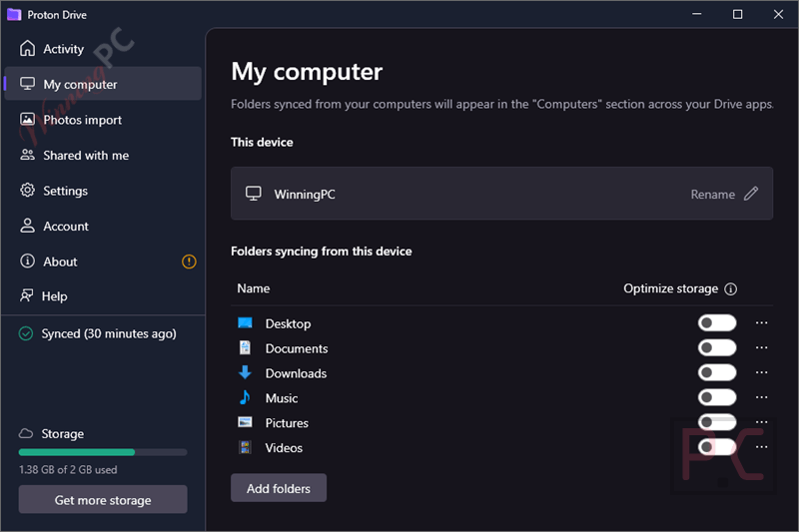The height and width of the screenshot is (532, 799).
Task: Click the Name column header
Action: click(254, 288)
